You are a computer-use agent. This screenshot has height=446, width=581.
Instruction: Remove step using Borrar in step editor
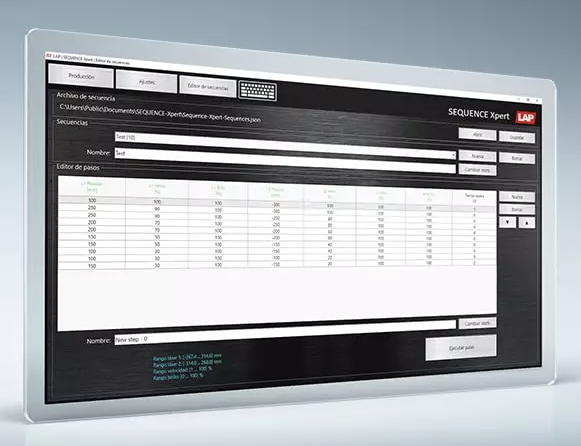tap(517, 210)
